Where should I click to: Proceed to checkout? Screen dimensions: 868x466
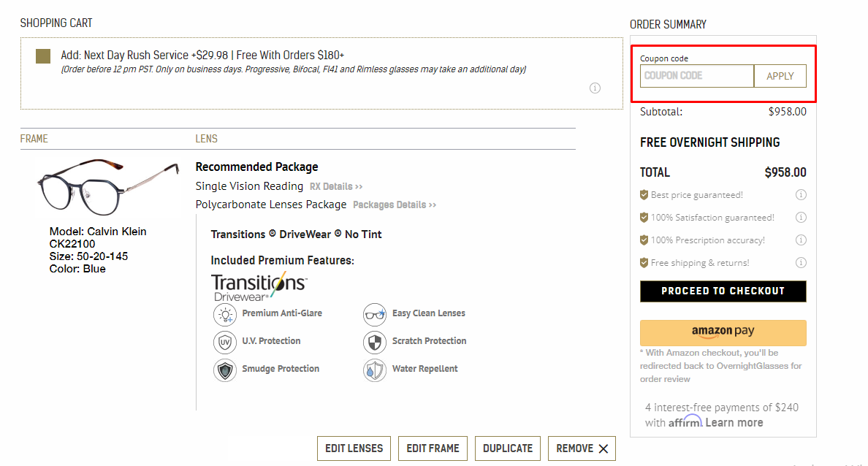click(x=723, y=291)
